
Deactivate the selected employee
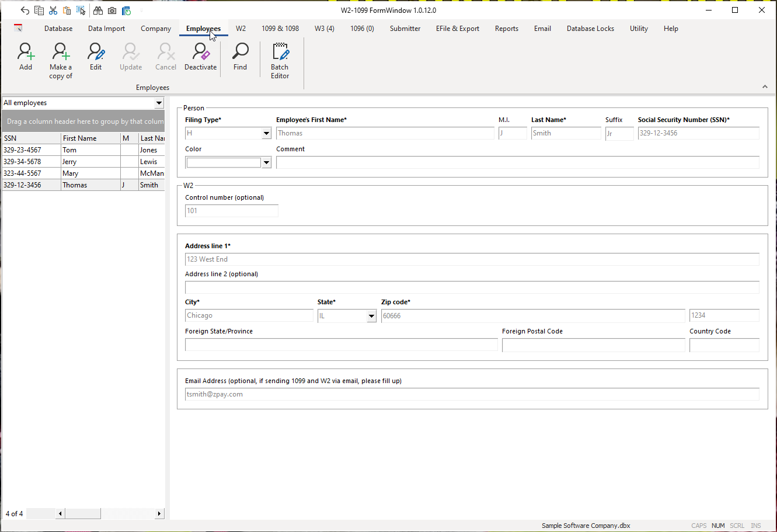click(x=200, y=57)
